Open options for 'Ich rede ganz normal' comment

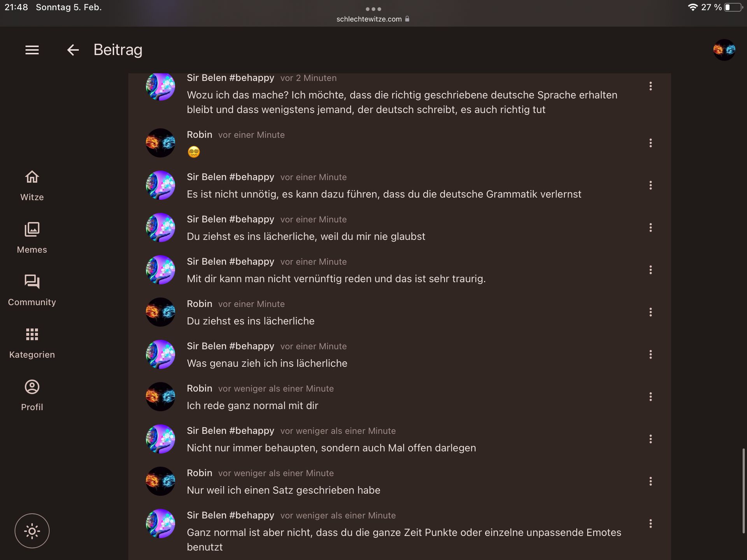(x=651, y=397)
